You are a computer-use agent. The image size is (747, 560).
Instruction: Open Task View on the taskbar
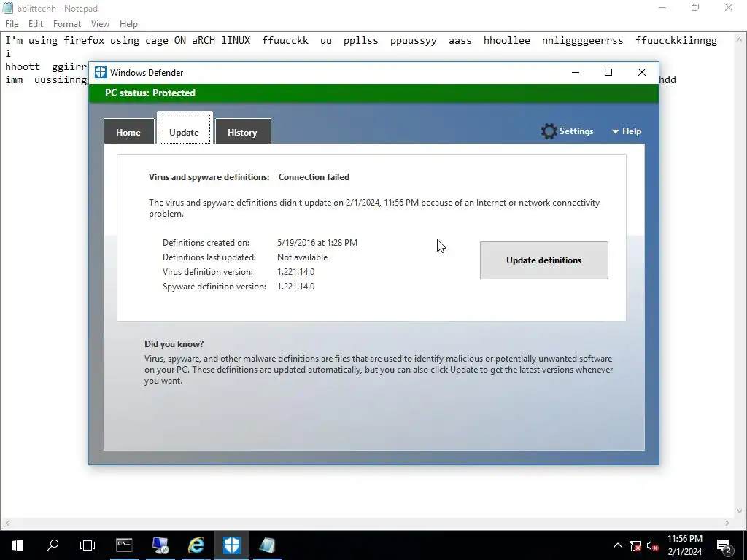tap(88, 545)
